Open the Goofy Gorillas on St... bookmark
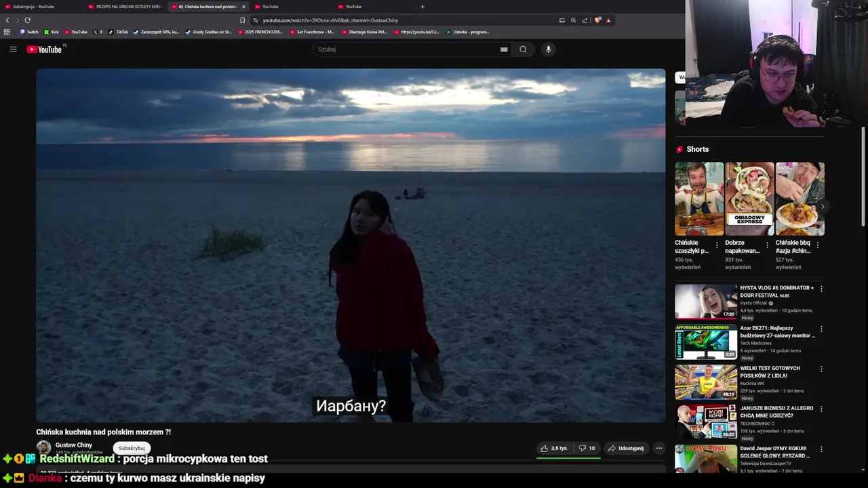 tap(208, 32)
